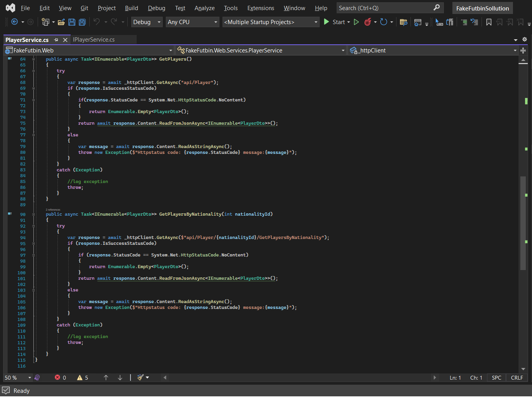
Task: Run Code Cleanup with the broom icon
Action: click(141, 377)
